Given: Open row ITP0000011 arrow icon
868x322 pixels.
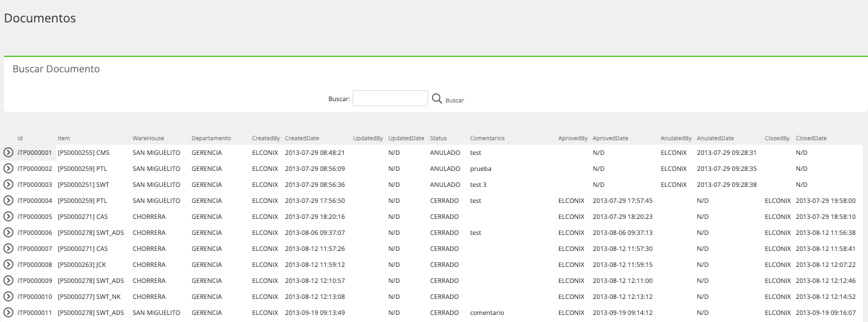Looking at the screenshot, I should pos(8,312).
